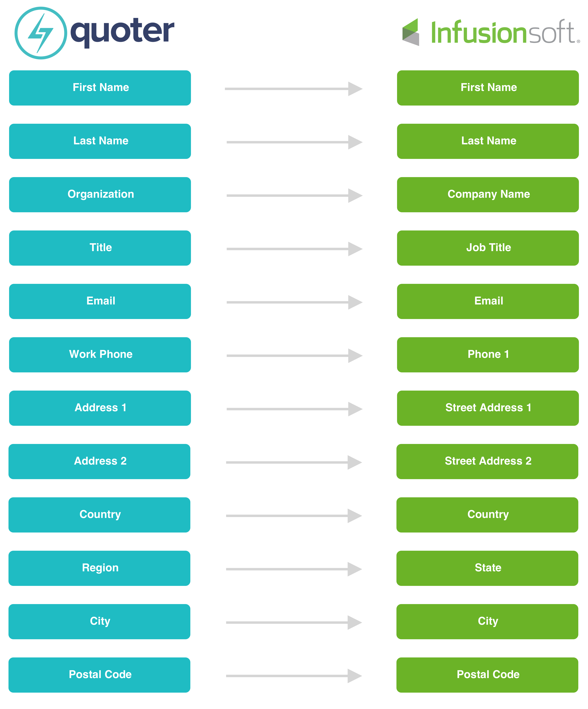Click the Quoter lightning bolt logo icon
The image size is (588, 709).
click(x=41, y=33)
